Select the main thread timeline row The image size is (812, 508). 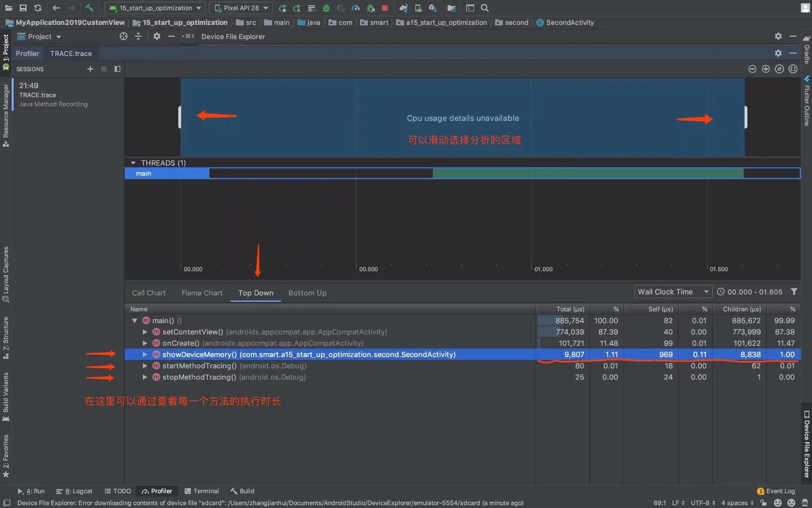[x=462, y=173]
